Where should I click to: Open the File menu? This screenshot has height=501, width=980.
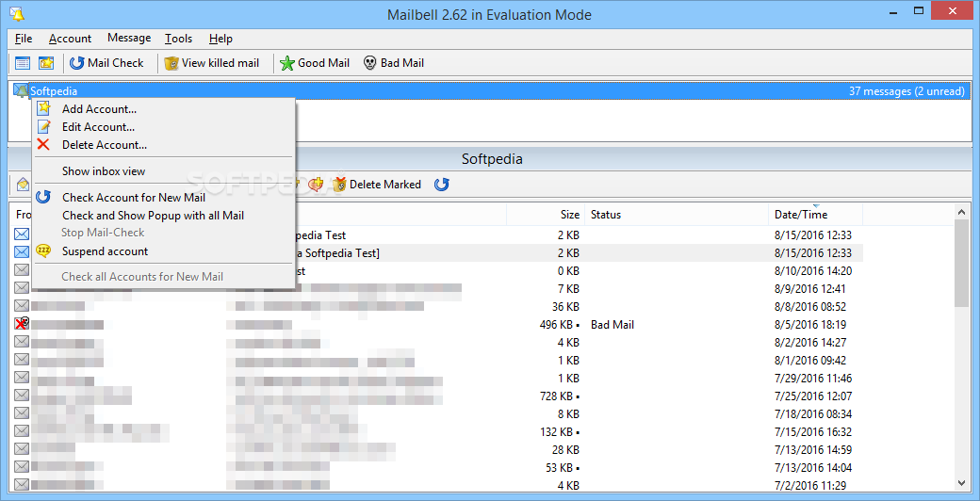[x=24, y=39]
